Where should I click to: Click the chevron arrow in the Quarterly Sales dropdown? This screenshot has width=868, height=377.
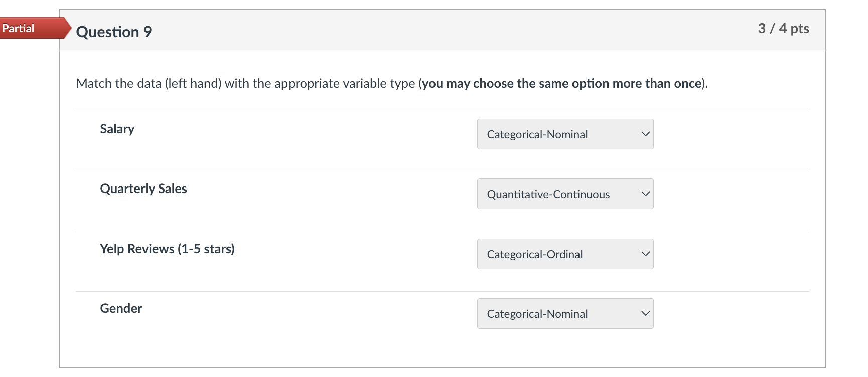[x=645, y=194]
